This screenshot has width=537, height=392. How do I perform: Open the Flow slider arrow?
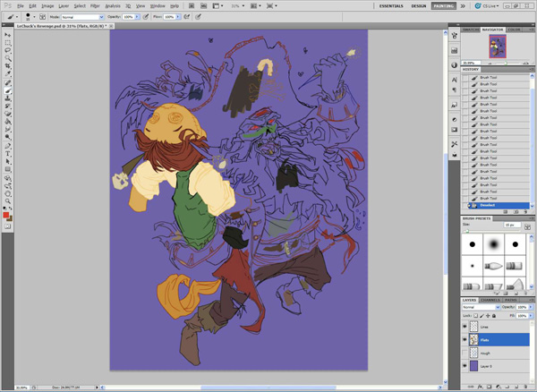click(x=178, y=16)
